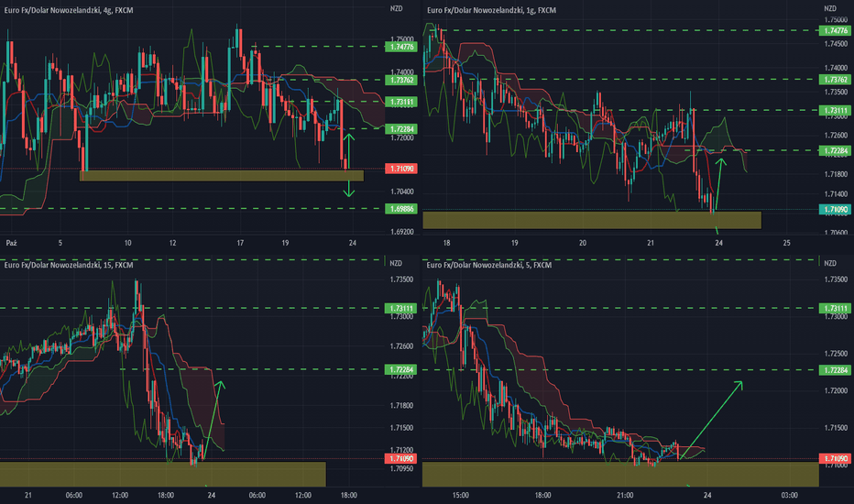Click Paź month label on 4g time axis
Screen dimensions: 854x504
click(11, 243)
